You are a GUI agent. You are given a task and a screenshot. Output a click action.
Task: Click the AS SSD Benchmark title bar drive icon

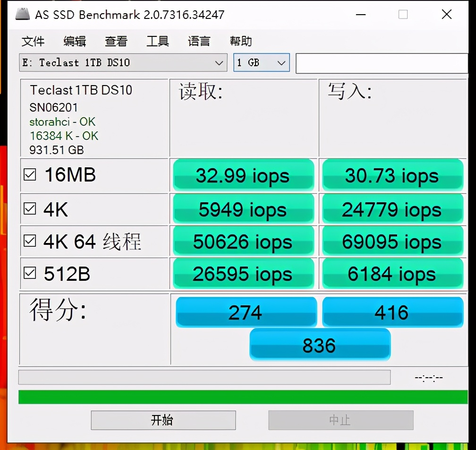[23, 14]
